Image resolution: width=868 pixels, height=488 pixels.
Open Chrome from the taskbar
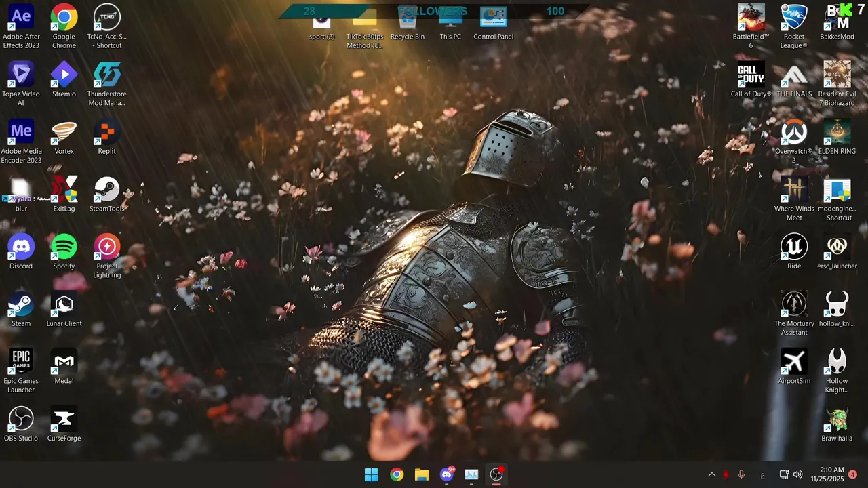point(397,474)
